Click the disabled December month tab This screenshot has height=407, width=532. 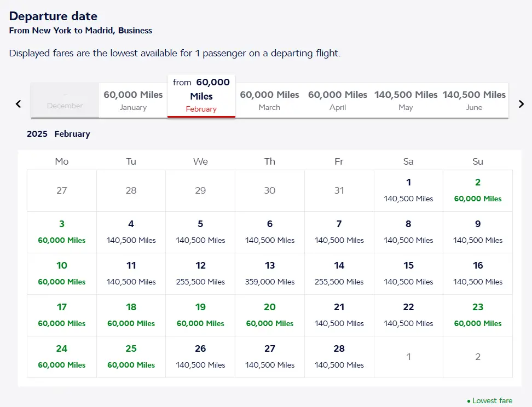[x=65, y=101]
